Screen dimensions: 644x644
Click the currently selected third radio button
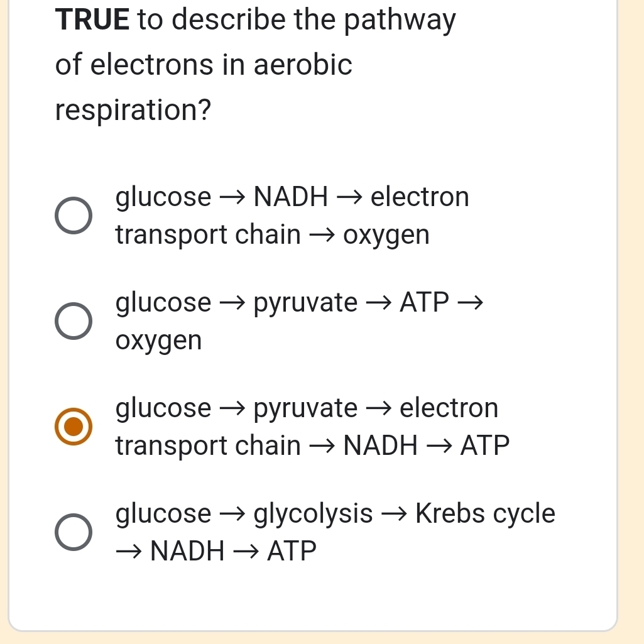pyautogui.click(x=72, y=426)
